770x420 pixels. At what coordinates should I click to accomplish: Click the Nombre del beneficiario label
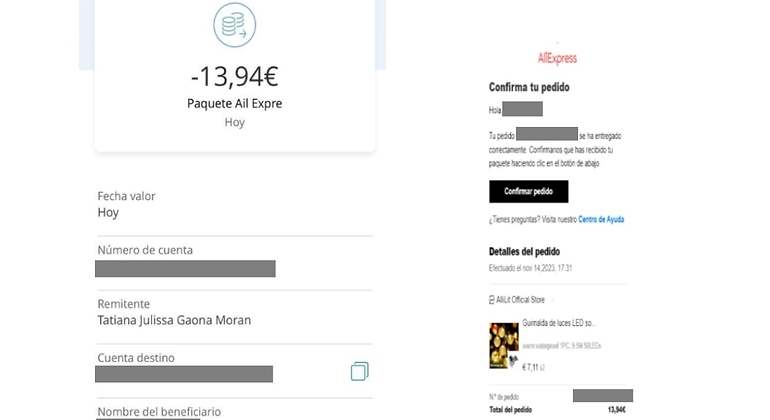click(x=159, y=412)
